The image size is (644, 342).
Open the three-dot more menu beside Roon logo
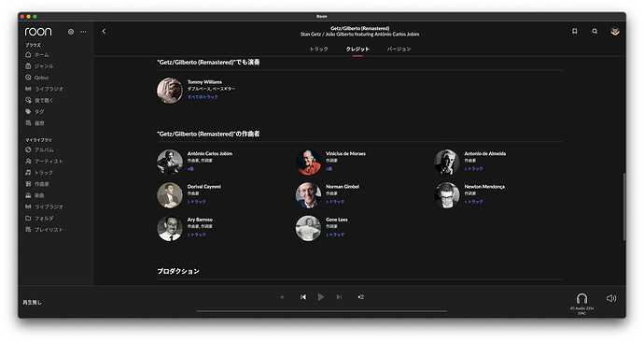pos(83,32)
